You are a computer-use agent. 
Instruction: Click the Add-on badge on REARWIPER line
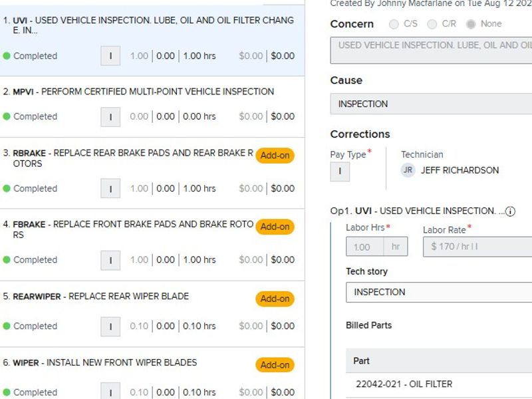pyautogui.click(x=275, y=299)
